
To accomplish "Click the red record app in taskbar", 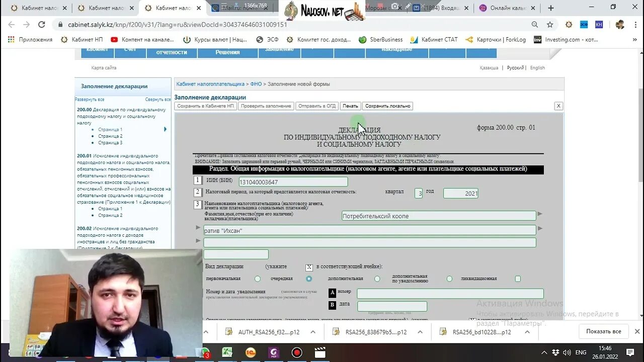I will point(297,352).
